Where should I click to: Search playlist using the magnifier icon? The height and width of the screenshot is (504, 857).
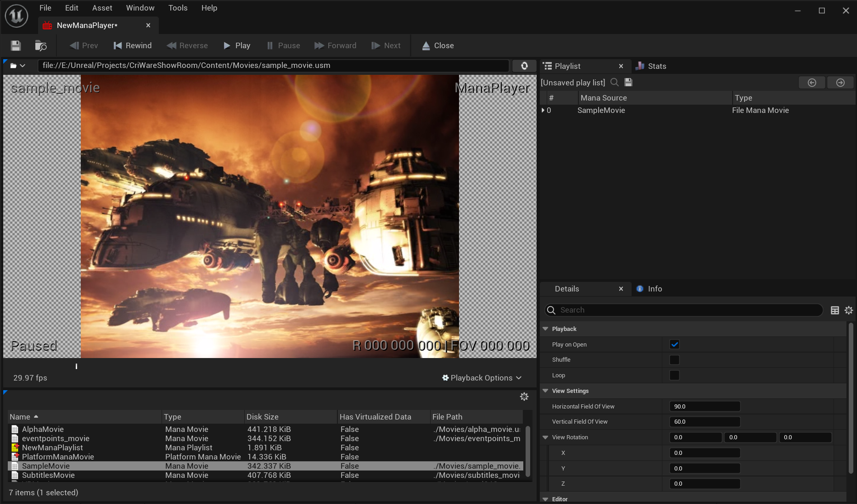click(x=615, y=82)
